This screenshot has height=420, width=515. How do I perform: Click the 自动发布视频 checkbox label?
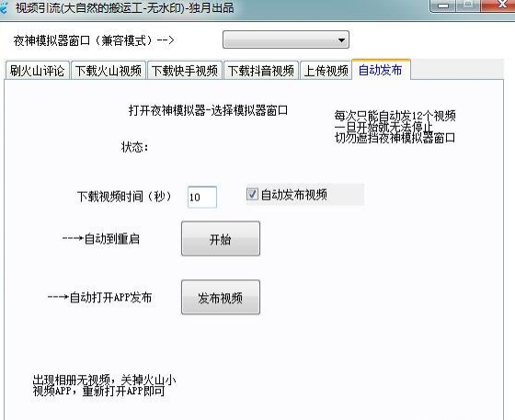click(294, 195)
